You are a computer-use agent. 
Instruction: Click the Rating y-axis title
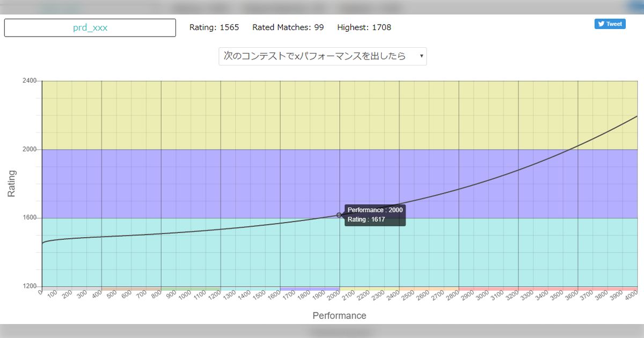pos(12,183)
